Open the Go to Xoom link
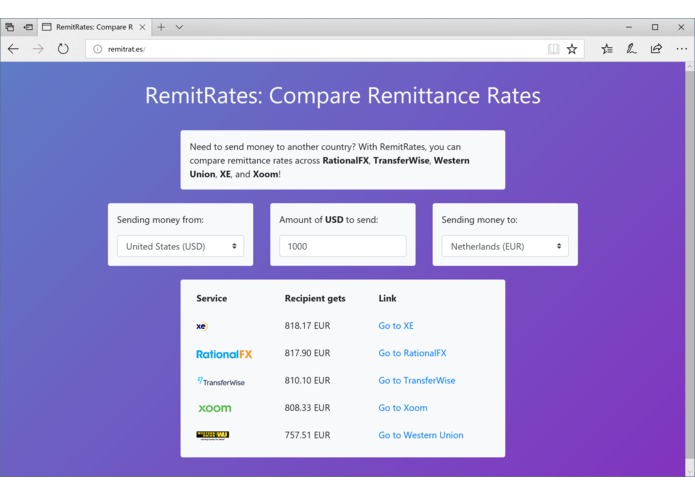Screen dimensions: 695x494 click(403, 408)
